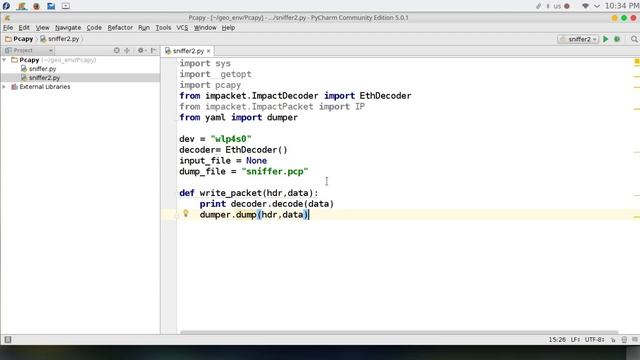640x360 pixels.
Task: Open the Run menu
Action: coord(144,28)
